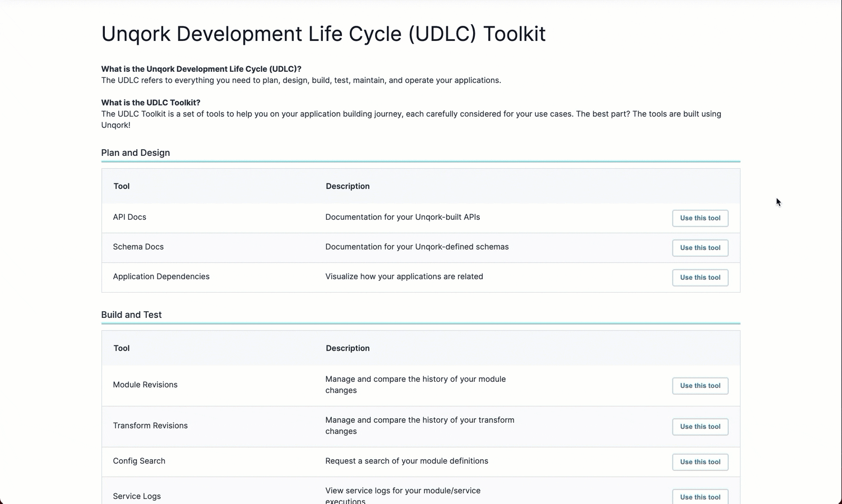
Task: Click the 'Plan and Design' section heading
Action: [136, 152]
